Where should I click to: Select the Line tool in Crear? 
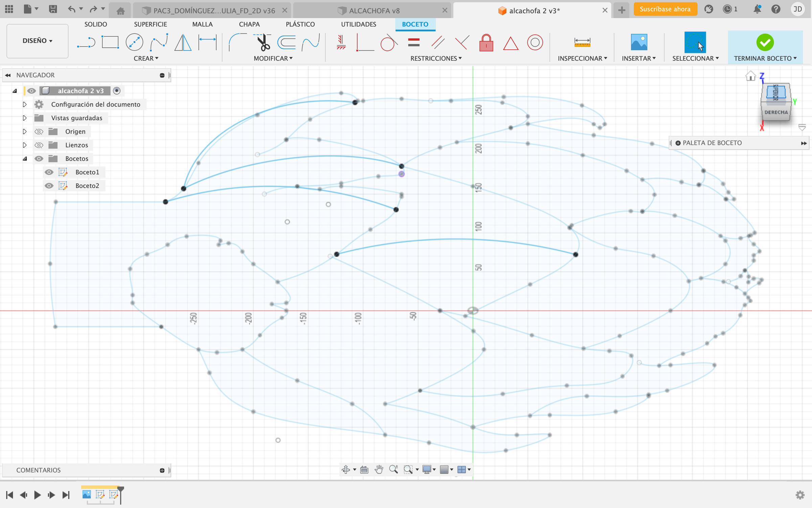point(86,43)
